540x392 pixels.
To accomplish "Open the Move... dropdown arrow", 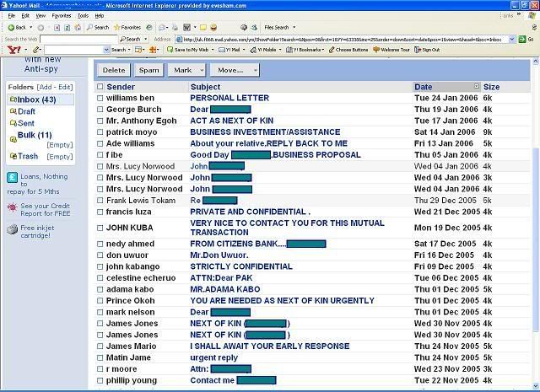I will click(255, 70).
